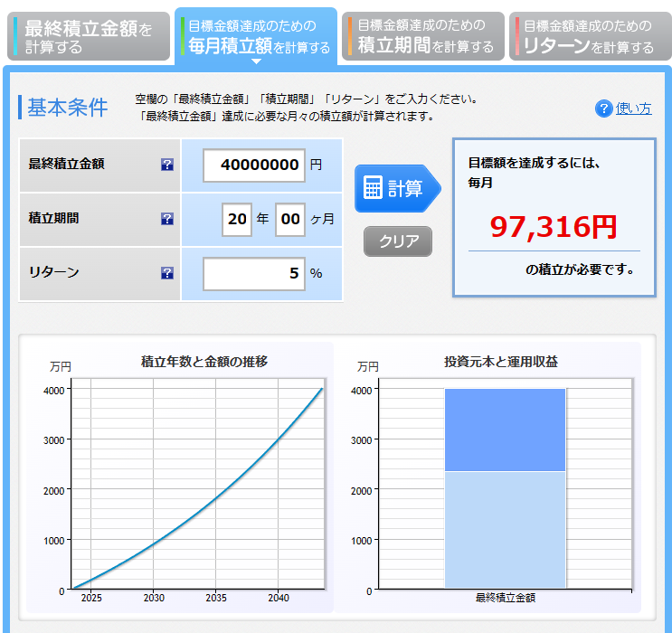This screenshot has height=633, width=672.
Task: Select the 毎月積立額を計算する tab
Action: pyautogui.click(x=259, y=36)
